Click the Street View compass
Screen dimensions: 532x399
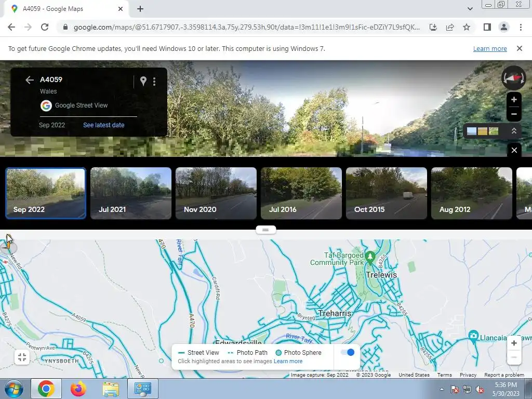coord(514,78)
